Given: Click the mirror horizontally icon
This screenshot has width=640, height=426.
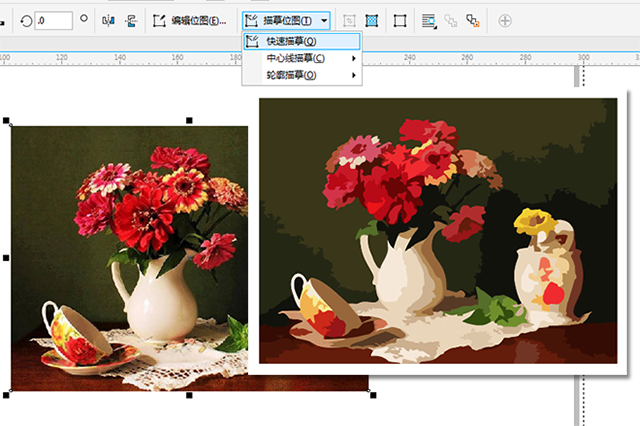Looking at the screenshot, I should click(108, 20).
